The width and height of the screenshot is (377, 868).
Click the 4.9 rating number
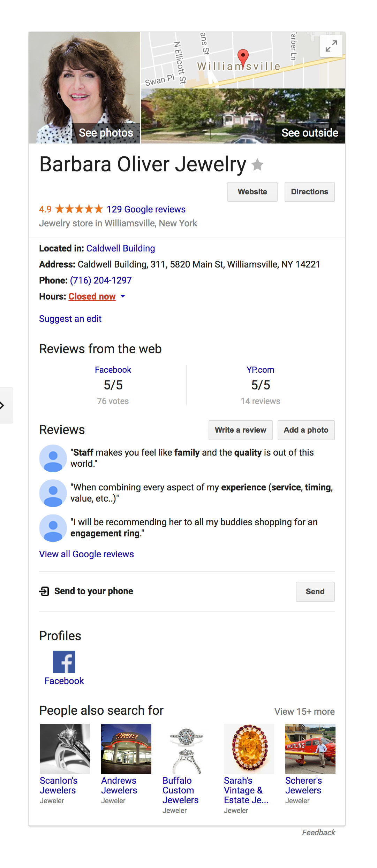tap(45, 209)
